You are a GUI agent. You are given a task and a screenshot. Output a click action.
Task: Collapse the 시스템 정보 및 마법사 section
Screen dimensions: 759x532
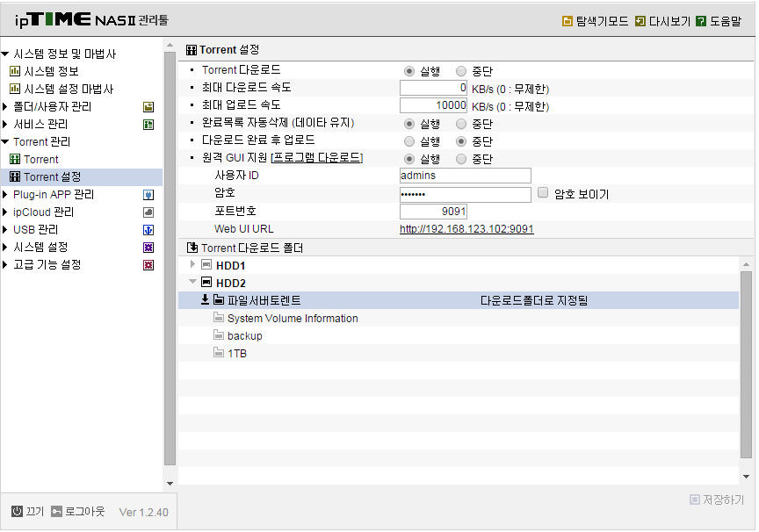pyautogui.click(x=5, y=54)
